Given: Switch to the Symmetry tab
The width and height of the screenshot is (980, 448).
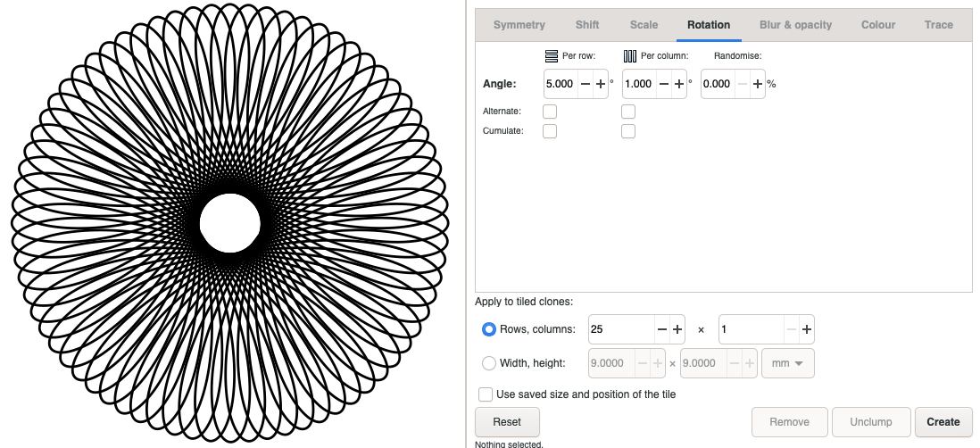Looking at the screenshot, I should pyautogui.click(x=519, y=25).
